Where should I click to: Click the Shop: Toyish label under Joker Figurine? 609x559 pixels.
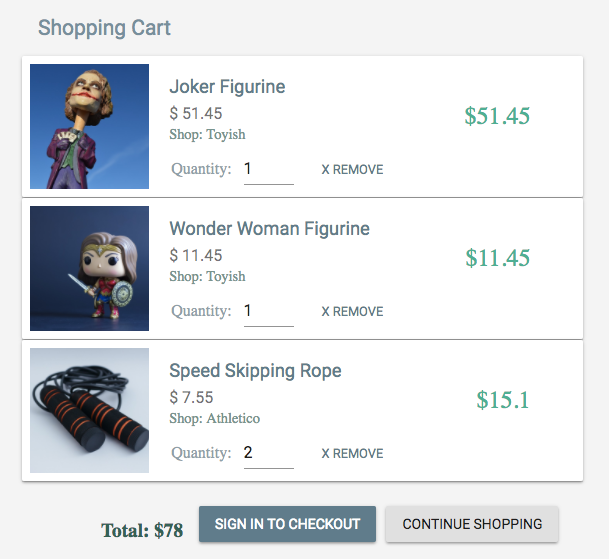click(x=207, y=134)
